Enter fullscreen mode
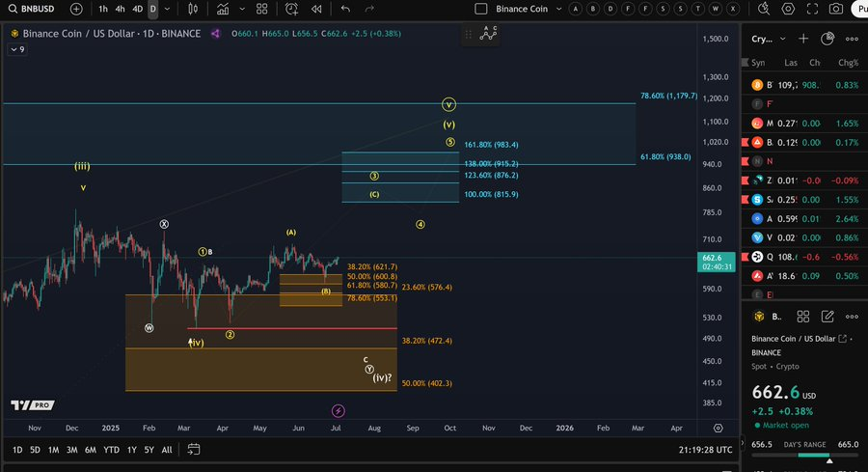 (812, 9)
